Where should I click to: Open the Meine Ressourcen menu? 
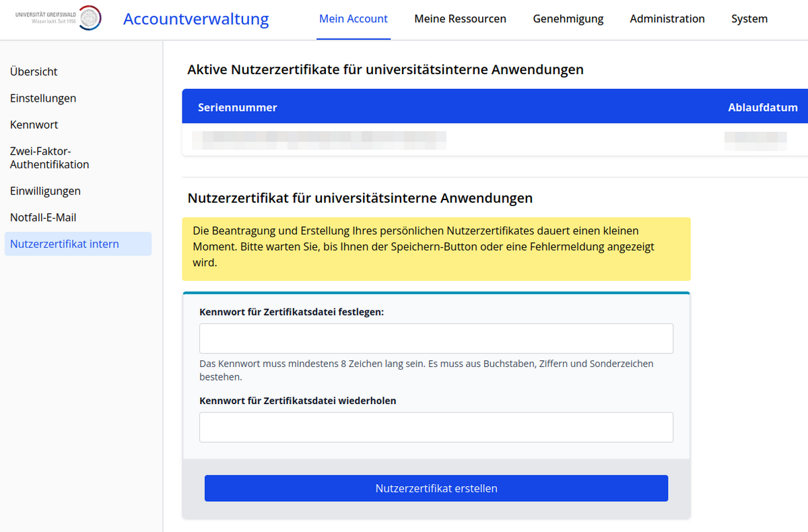[460, 19]
